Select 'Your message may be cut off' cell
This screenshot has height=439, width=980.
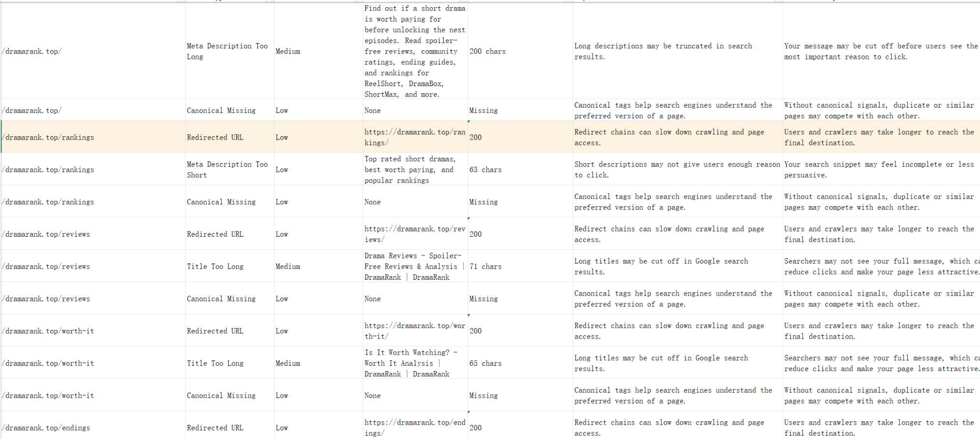pyautogui.click(x=881, y=51)
